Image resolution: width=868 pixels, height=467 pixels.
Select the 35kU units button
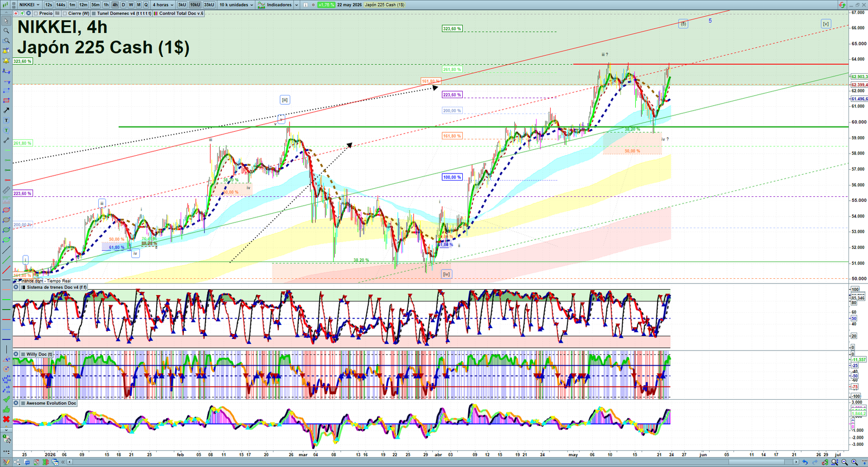click(209, 4)
